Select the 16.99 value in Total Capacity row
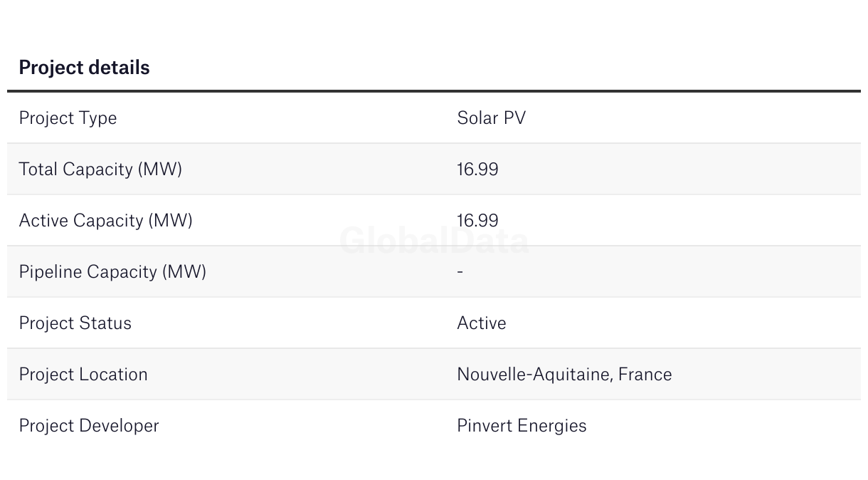The width and height of the screenshot is (868, 480). 477,169
